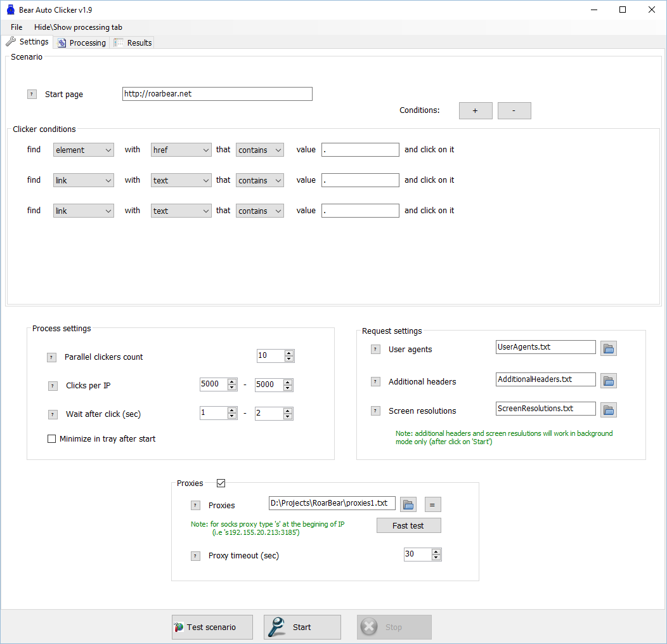The height and width of the screenshot is (644, 667).
Task: Increase Parallel clickers count value
Action: coord(289,353)
